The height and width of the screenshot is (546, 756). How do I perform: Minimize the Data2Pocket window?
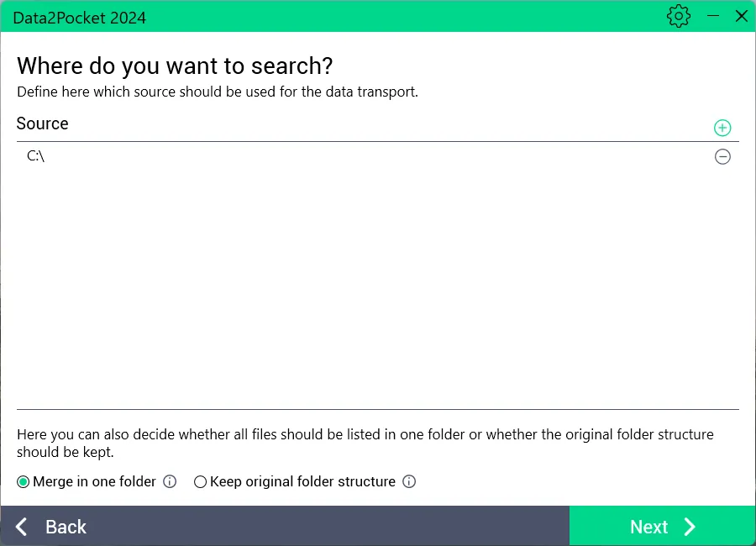point(713,16)
